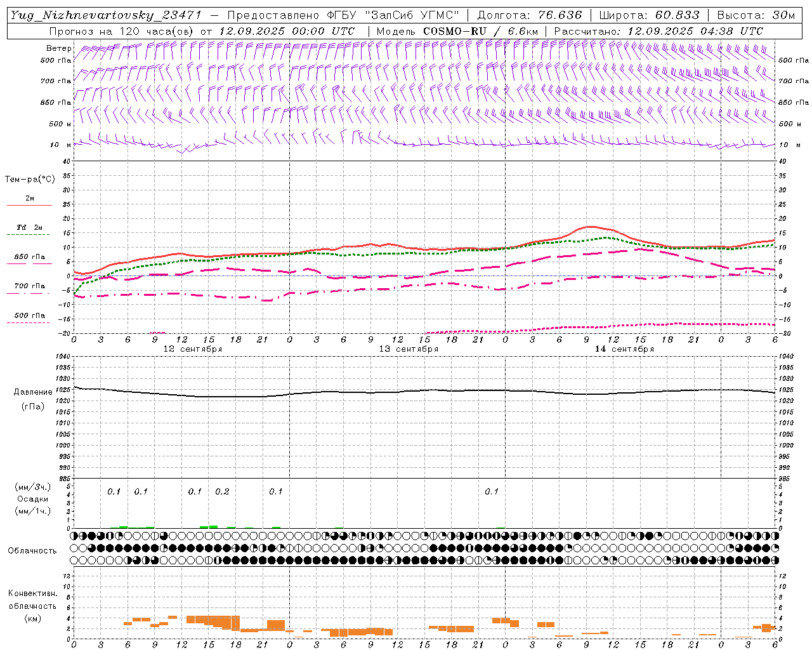Select the 13 сентября date label
The height and width of the screenshot is (650, 812).
(409, 349)
